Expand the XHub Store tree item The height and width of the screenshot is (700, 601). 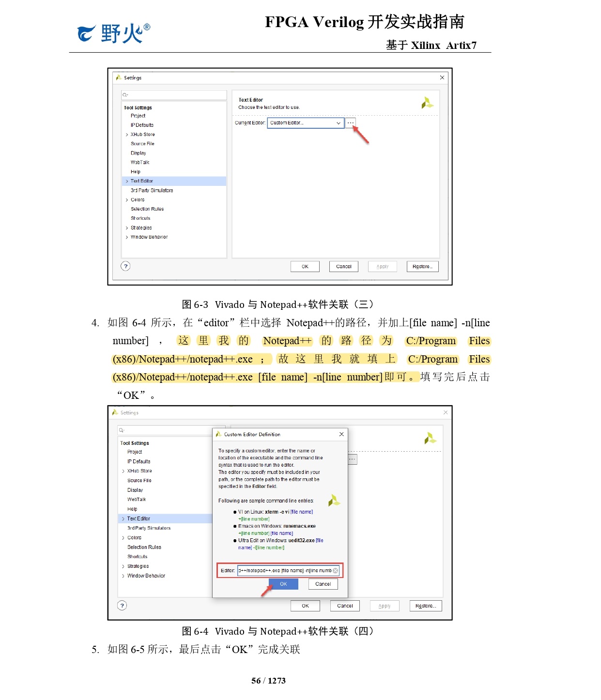click(127, 134)
